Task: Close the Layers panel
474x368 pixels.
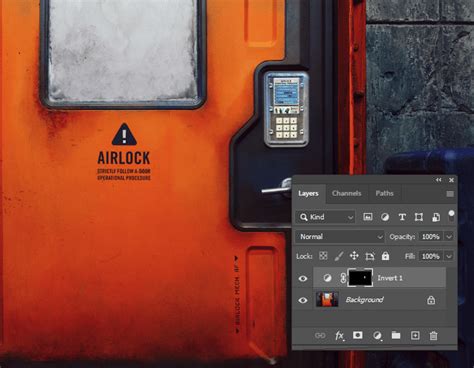Action: click(451, 180)
